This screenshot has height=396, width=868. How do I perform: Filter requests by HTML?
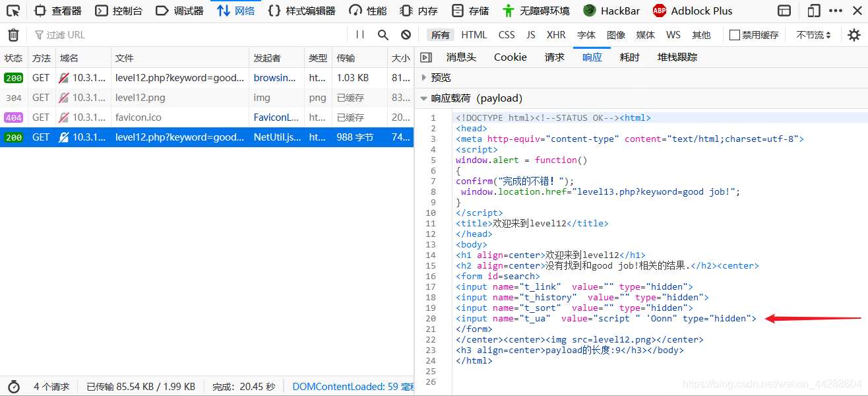474,35
